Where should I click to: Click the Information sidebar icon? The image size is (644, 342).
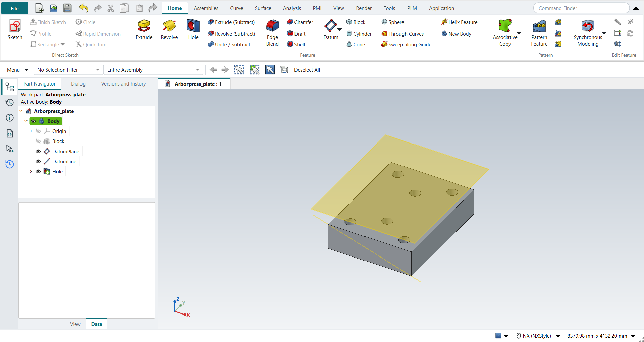tap(10, 118)
